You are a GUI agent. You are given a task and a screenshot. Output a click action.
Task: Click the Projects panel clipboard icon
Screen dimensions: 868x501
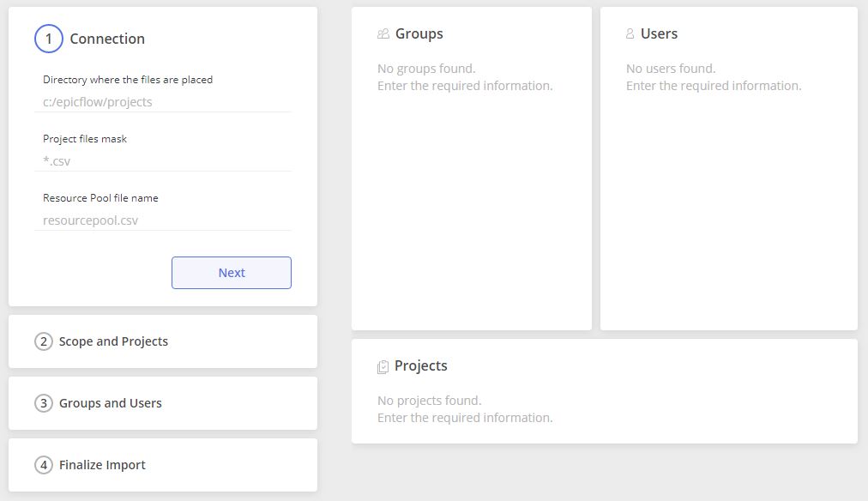(383, 366)
